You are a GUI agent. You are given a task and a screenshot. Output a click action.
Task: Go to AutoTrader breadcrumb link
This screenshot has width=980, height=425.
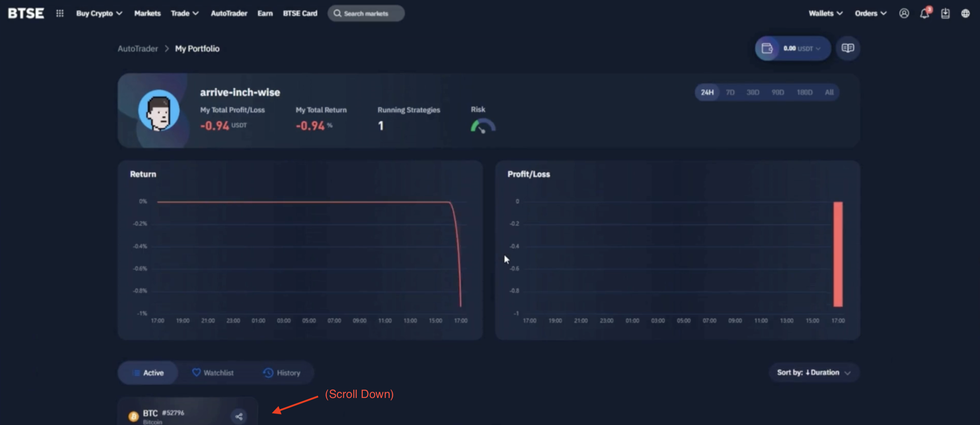pyautogui.click(x=138, y=49)
